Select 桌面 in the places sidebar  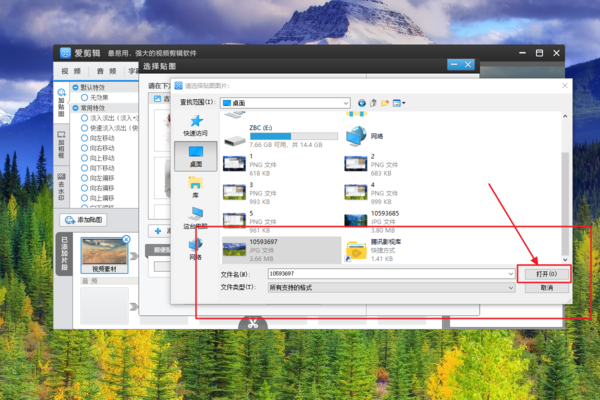point(196,156)
